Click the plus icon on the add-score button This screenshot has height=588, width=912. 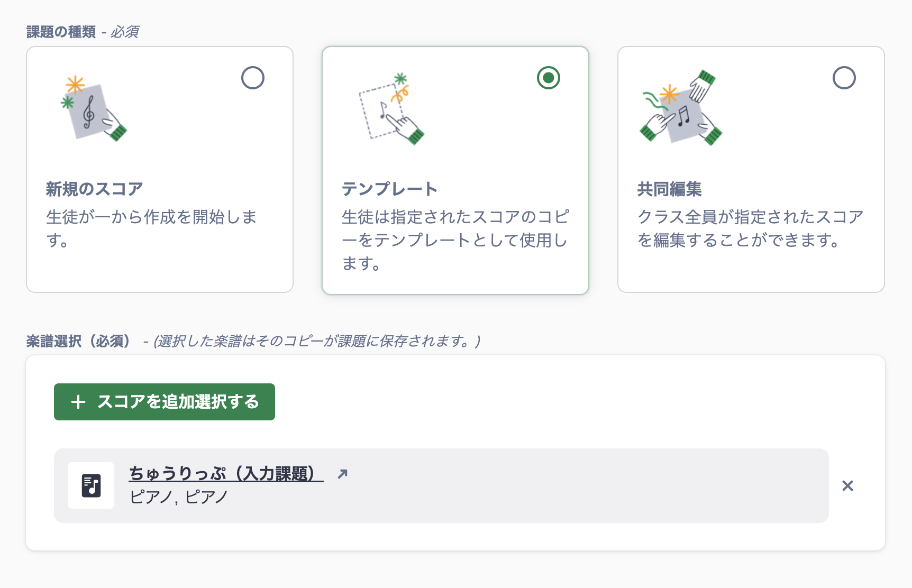(x=78, y=402)
